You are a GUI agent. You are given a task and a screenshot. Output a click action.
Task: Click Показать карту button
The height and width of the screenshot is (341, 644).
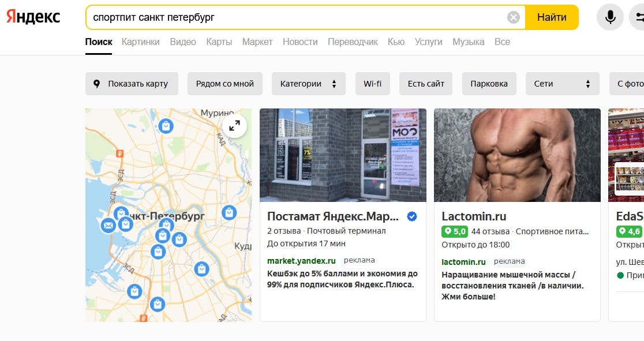(x=132, y=84)
